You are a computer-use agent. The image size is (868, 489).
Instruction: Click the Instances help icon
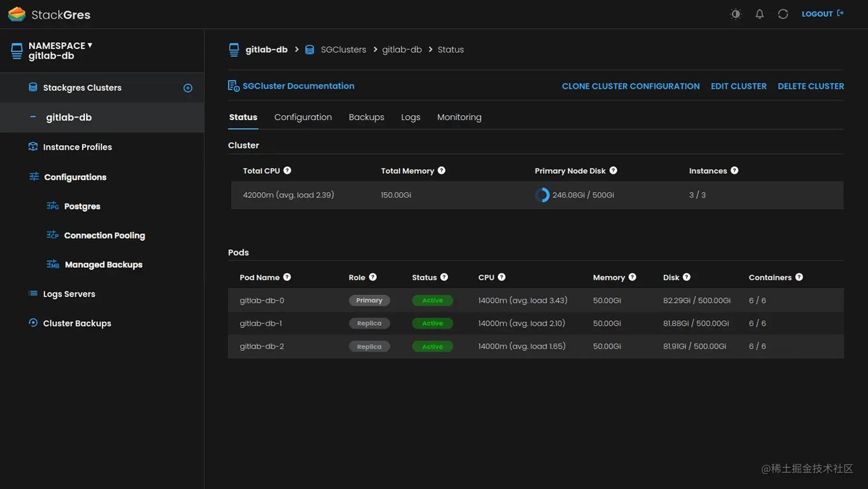tap(734, 171)
